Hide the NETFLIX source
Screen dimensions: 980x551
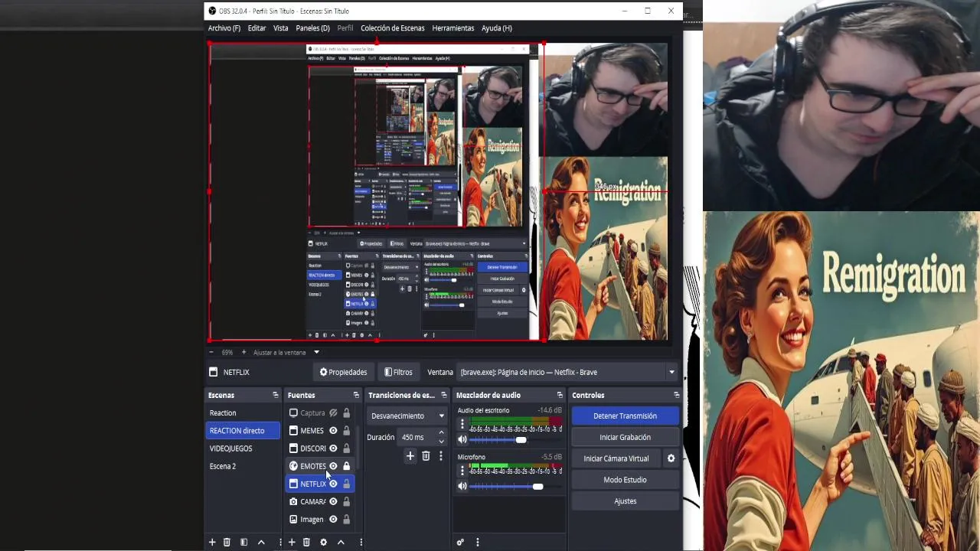click(x=333, y=484)
